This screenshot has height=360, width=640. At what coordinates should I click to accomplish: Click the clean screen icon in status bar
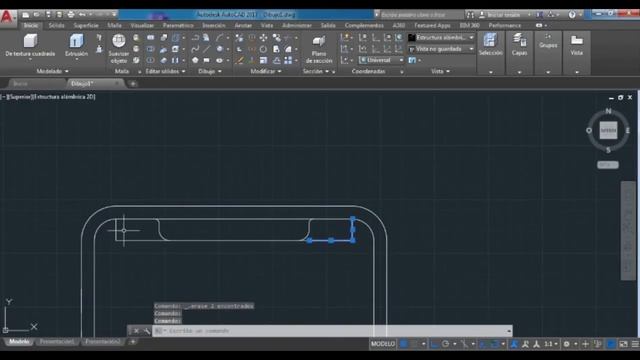tap(623, 344)
